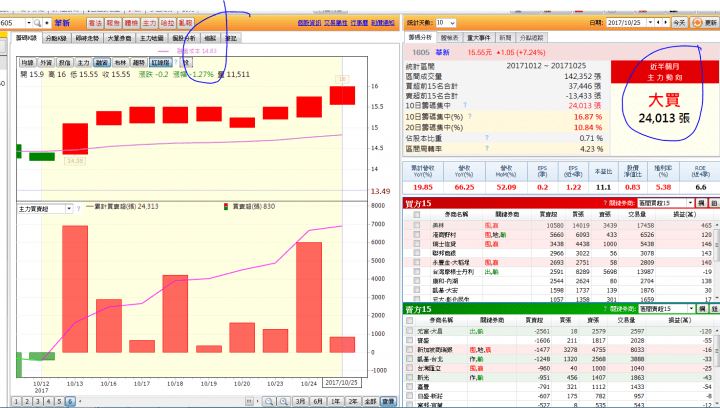Click 買方15 list vertical scrollbar
This screenshot has width=720, height=408.
(x=716, y=261)
